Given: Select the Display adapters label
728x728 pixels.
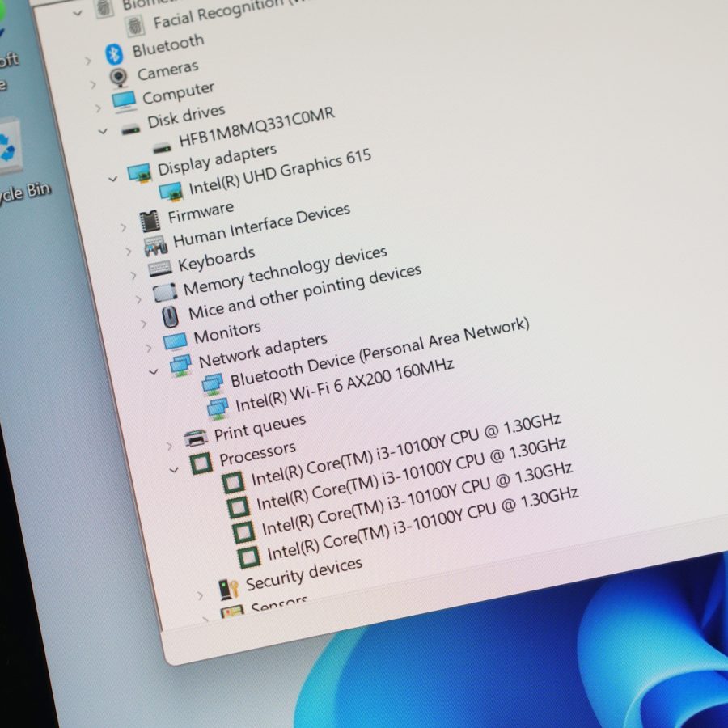Looking at the screenshot, I should 217,161.
